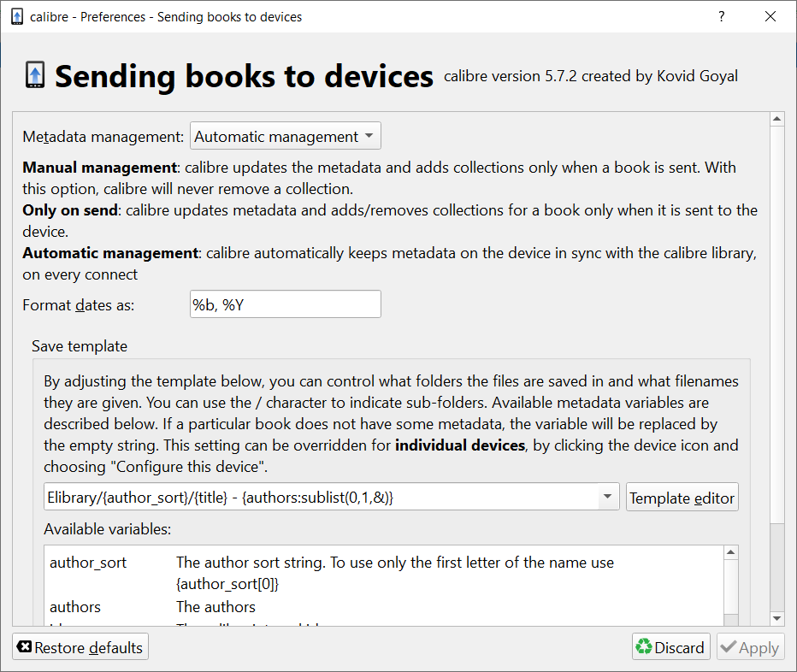The image size is (797, 672).
Task: Click the Restore defaults button
Action: coord(80,647)
